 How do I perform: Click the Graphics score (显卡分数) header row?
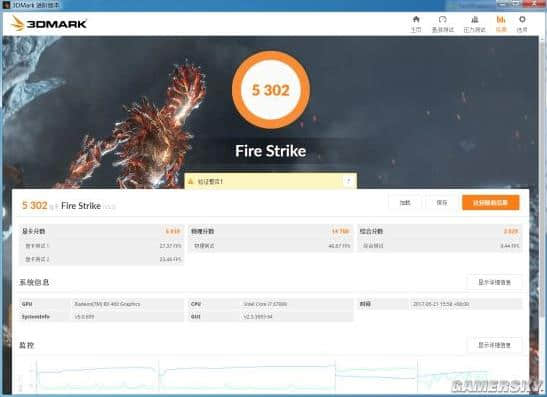point(101,231)
